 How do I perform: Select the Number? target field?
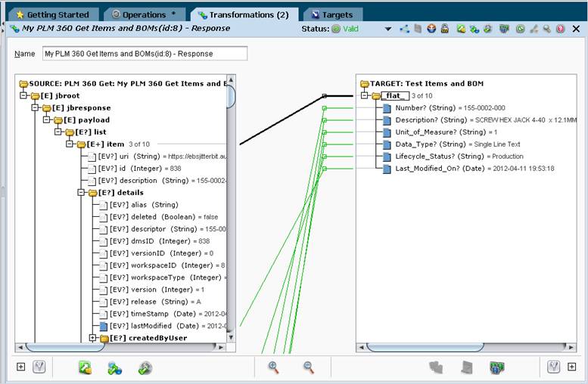pos(443,108)
